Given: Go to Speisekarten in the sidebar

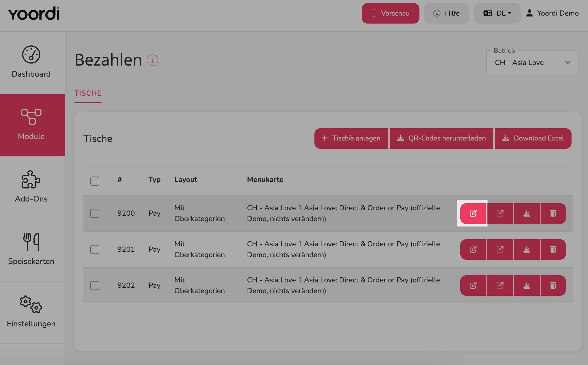Looking at the screenshot, I should pos(31,250).
